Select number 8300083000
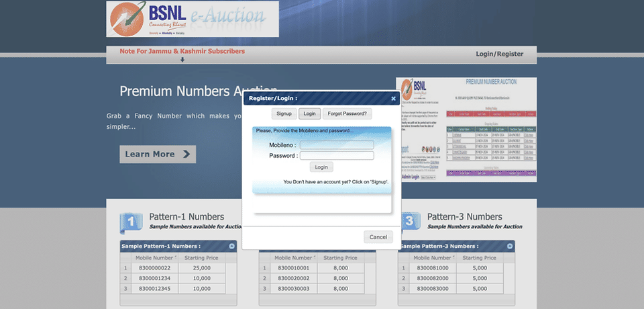The height and width of the screenshot is (309, 644). pyautogui.click(x=433, y=288)
